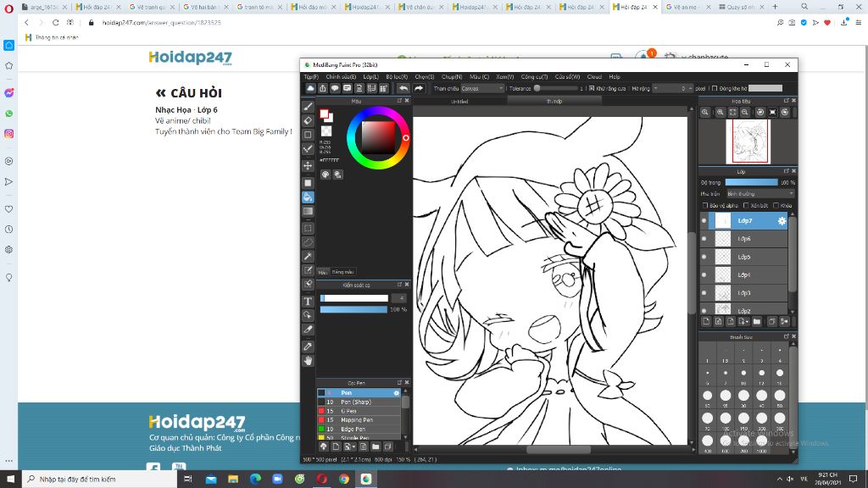868x488 pixels.
Task: Open Instagram in Opera sidebar
Action: [x=8, y=133]
